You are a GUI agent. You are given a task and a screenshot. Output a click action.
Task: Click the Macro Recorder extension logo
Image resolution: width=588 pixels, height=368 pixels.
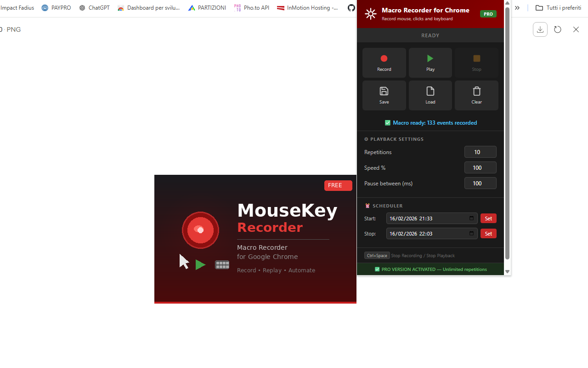pyautogui.click(x=370, y=14)
